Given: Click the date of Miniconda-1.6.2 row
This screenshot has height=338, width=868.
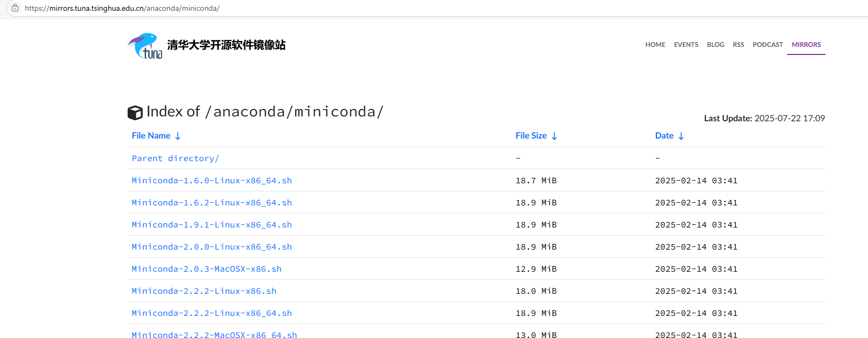Looking at the screenshot, I should click(696, 203).
